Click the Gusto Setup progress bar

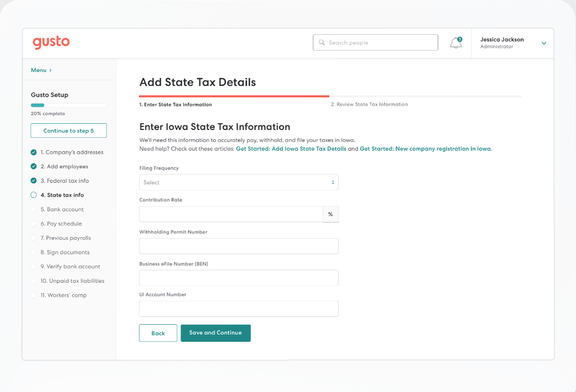(x=68, y=105)
